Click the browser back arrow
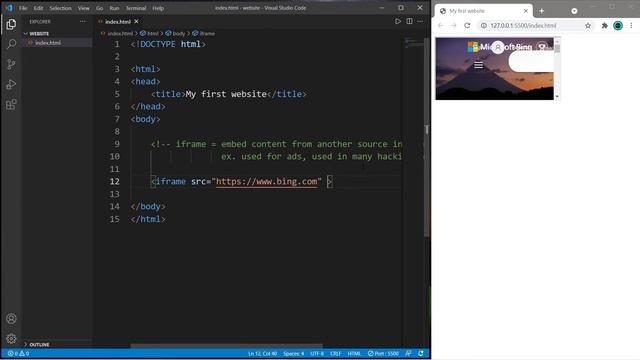The height and width of the screenshot is (360, 640). [440, 25]
